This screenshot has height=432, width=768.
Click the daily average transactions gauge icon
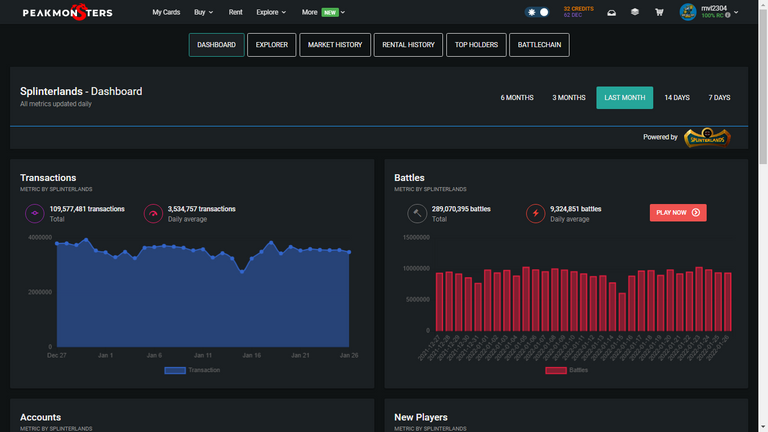coord(153,214)
